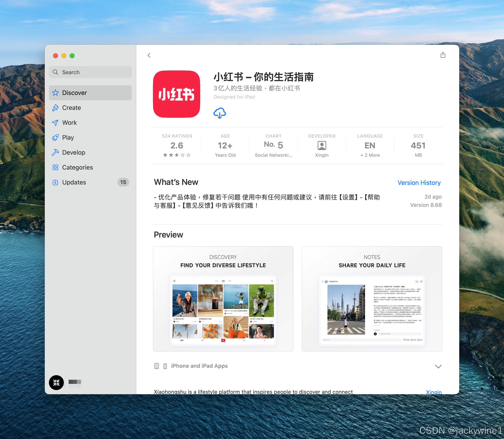The image size is (504, 439).
Task: Open the Discover sidebar section
Action: [74, 93]
